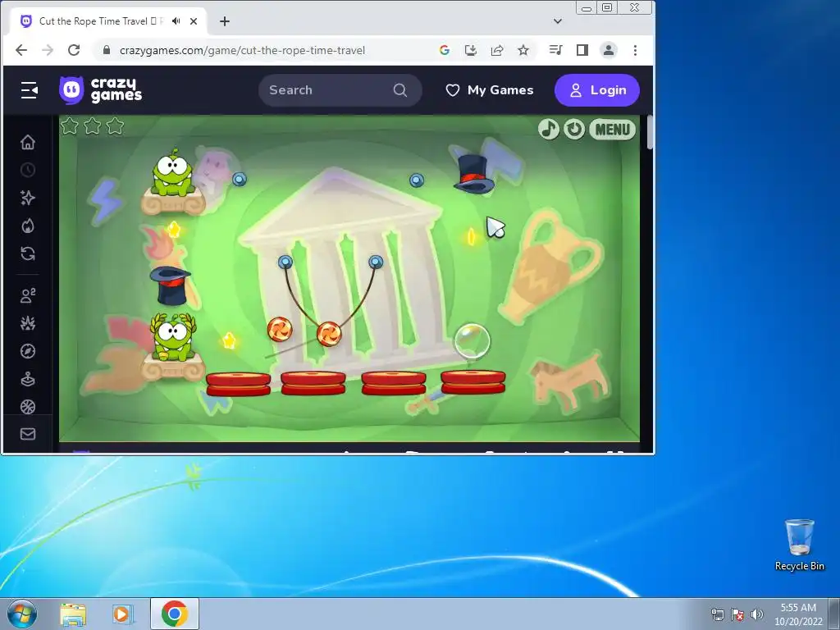Click the network icon in system tray
The height and width of the screenshot is (630, 840).
point(717,614)
